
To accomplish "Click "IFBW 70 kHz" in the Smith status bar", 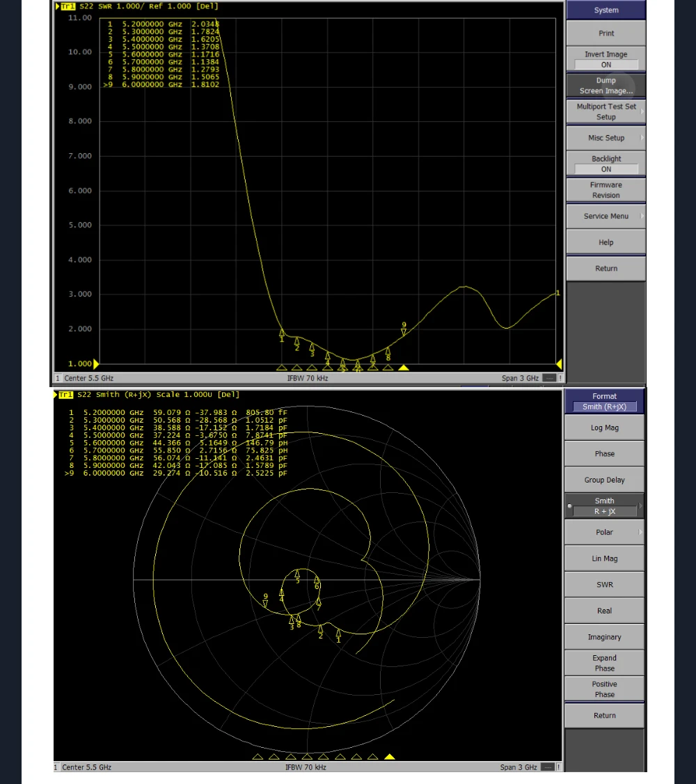I will click(x=306, y=767).
